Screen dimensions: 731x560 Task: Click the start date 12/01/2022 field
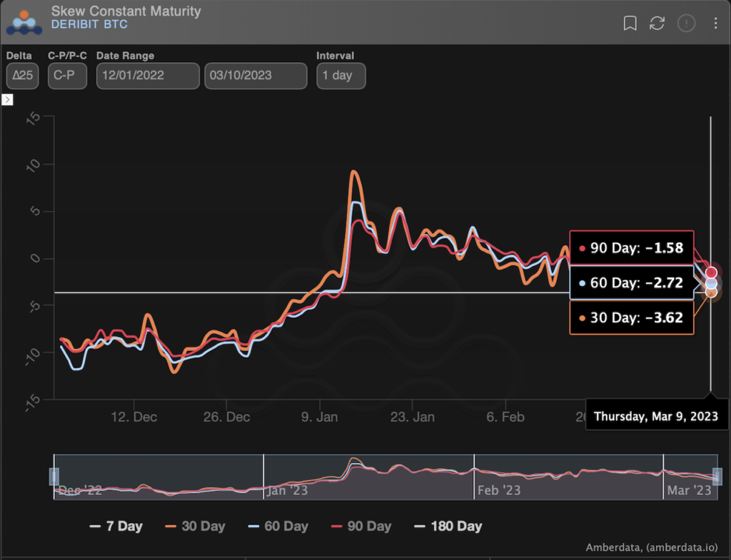click(148, 76)
